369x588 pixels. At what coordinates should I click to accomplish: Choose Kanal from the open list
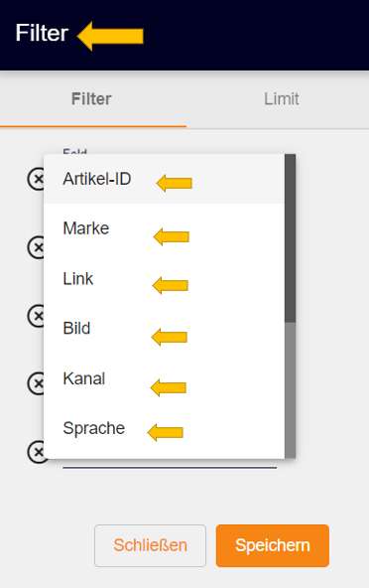coord(164,378)
